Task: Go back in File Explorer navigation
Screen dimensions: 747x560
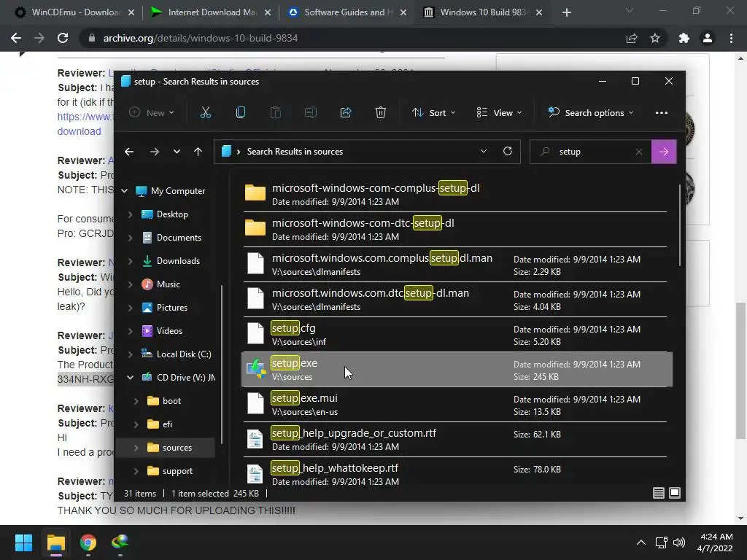Action: pos(129,152)
